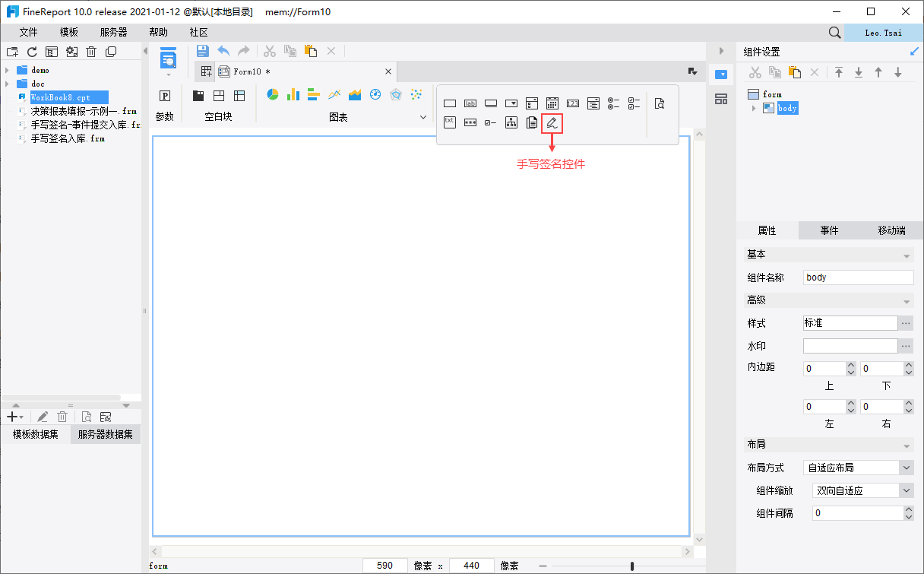Select the radar chart icon
The height and width of the screenshot is (574, 924).
point(395,94)
